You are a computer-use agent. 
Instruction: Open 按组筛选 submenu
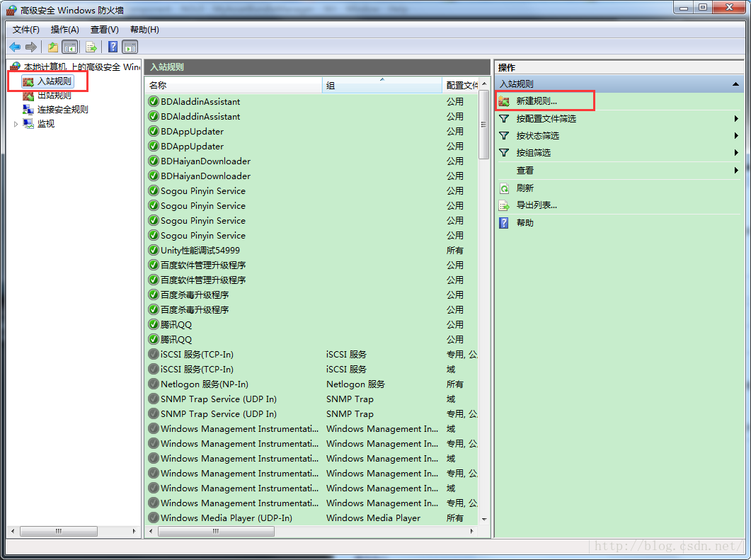pos(533,153)
